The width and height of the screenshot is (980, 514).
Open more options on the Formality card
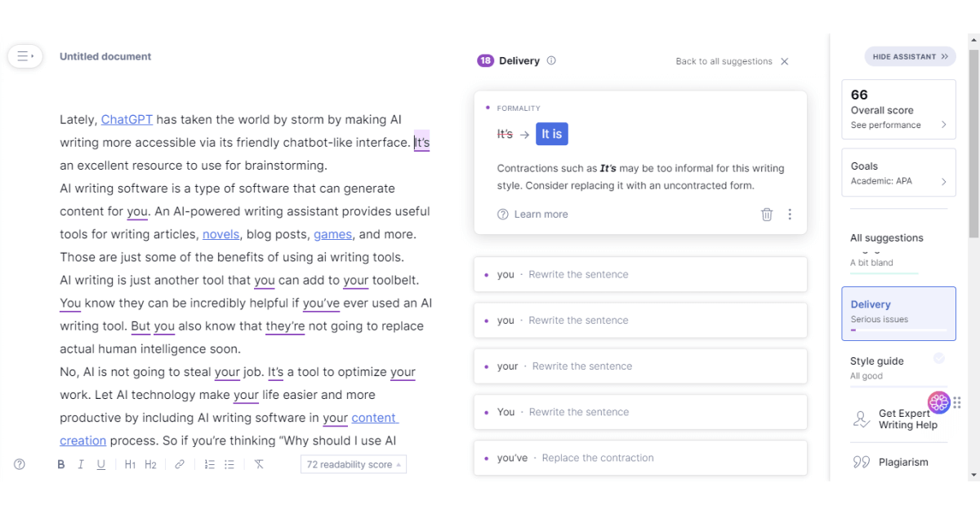[790, 215]
